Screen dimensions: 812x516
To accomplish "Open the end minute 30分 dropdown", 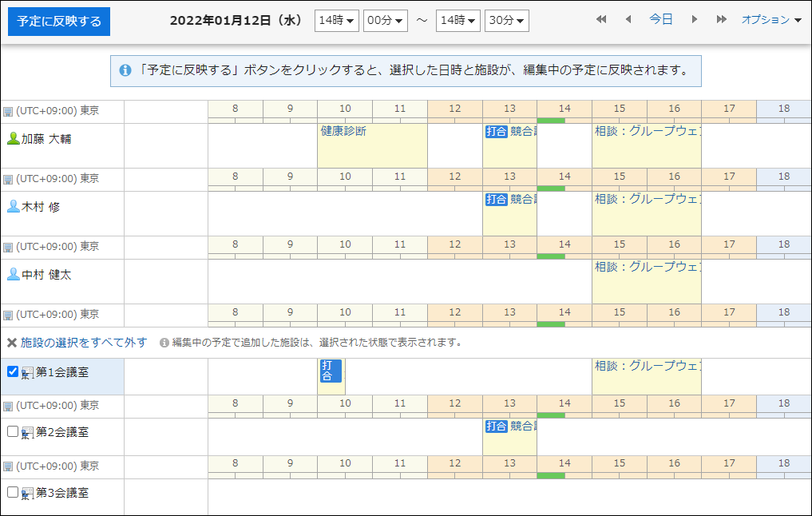I will click(506, 21).
